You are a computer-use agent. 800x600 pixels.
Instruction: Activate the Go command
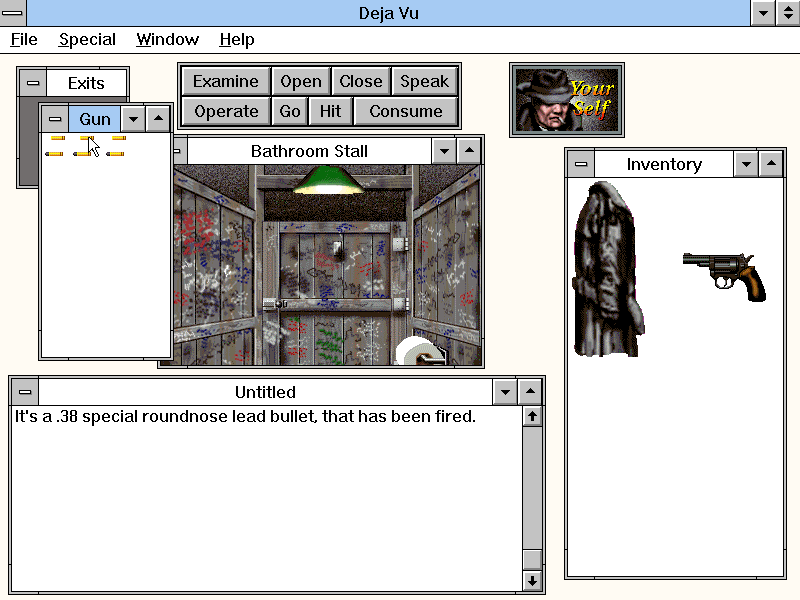(x=290, y=111)
